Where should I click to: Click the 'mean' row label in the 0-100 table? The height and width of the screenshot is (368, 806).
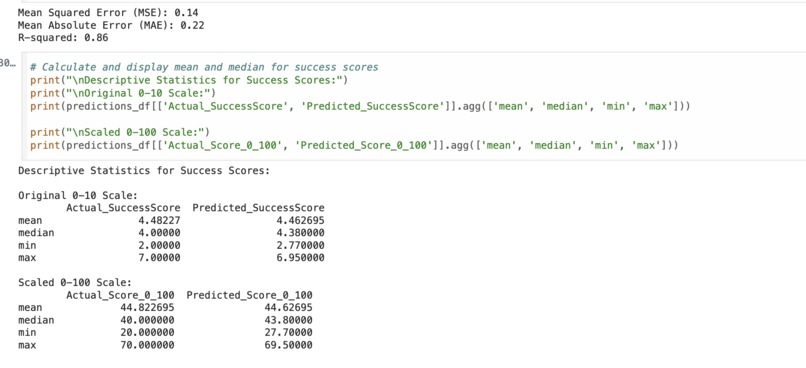click(x=30, y=308)
